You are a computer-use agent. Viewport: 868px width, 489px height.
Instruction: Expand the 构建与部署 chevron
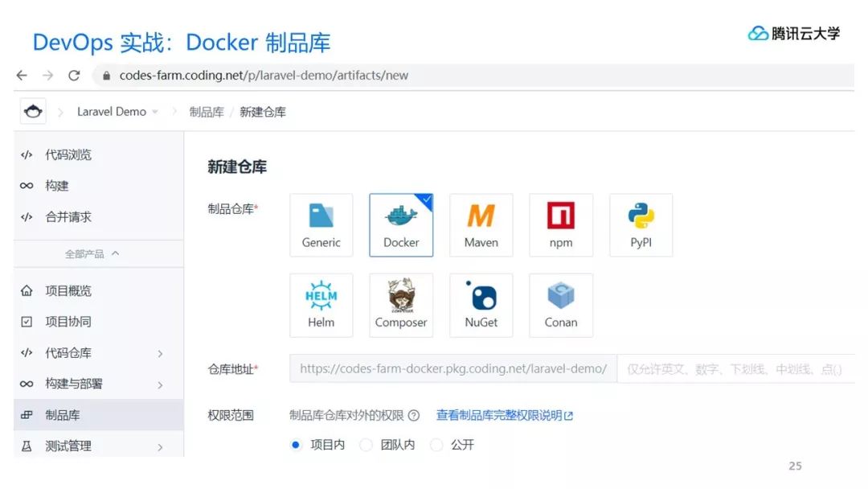click(x=161, y=384)
